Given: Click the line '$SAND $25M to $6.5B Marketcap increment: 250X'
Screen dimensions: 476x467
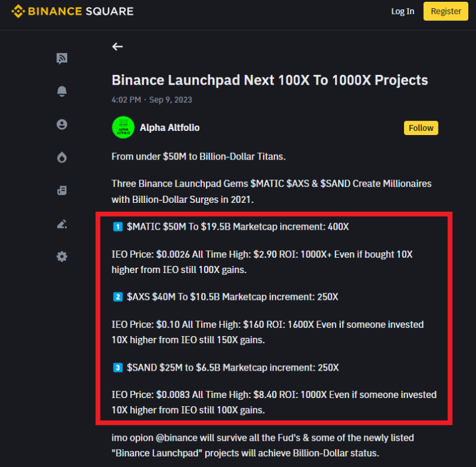Looking at the screenshot, I should pos(233,368).
